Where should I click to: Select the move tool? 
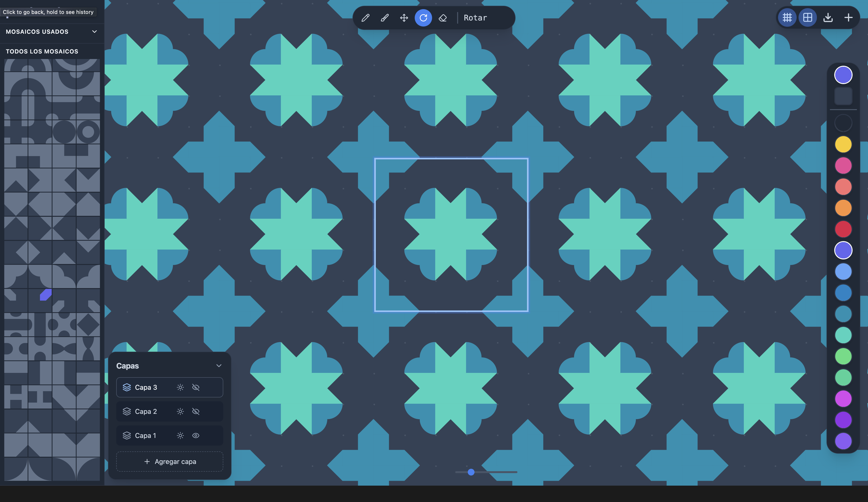pos(404,18)
